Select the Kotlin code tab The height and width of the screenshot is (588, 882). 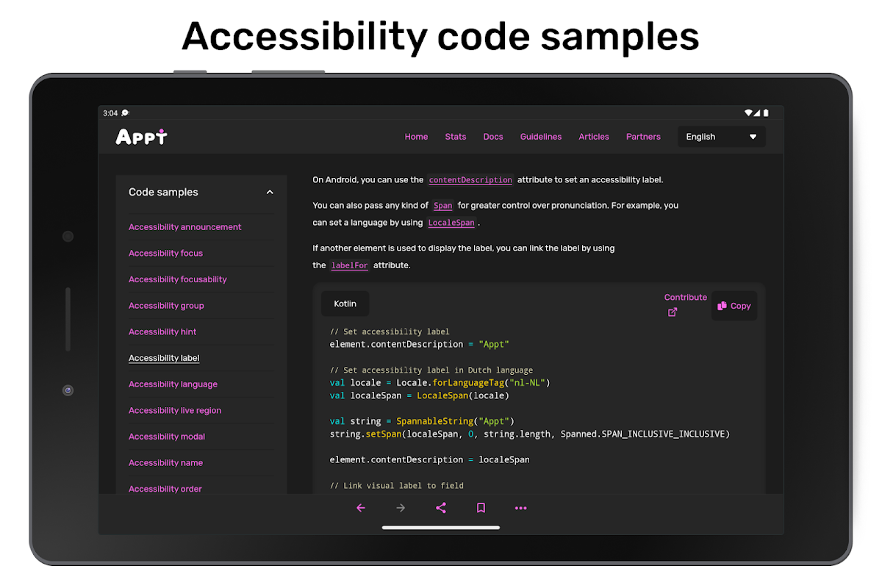click(x=345, y=304)
